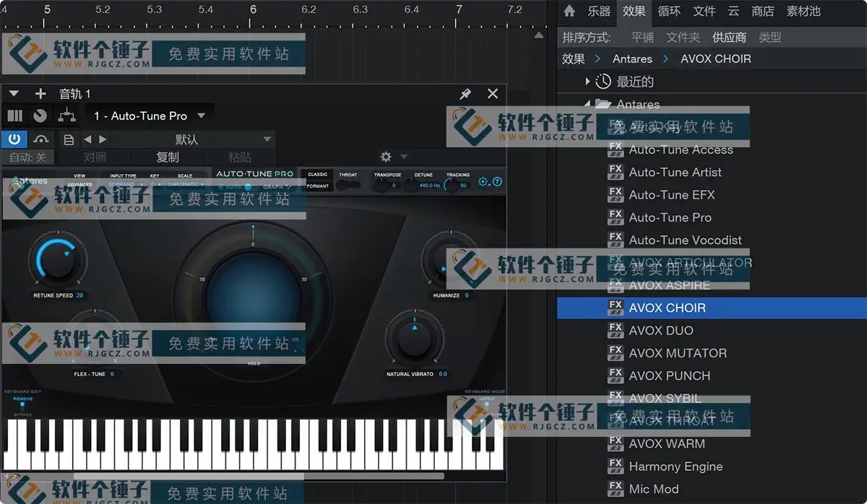Expand the arrow next to wrapper gear

tap(405, 157)
